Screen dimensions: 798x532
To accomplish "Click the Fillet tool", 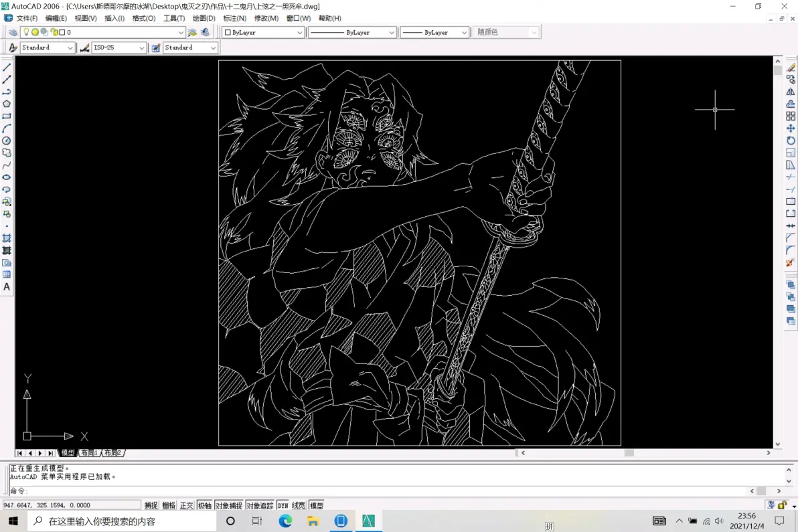I will (791, 250).
